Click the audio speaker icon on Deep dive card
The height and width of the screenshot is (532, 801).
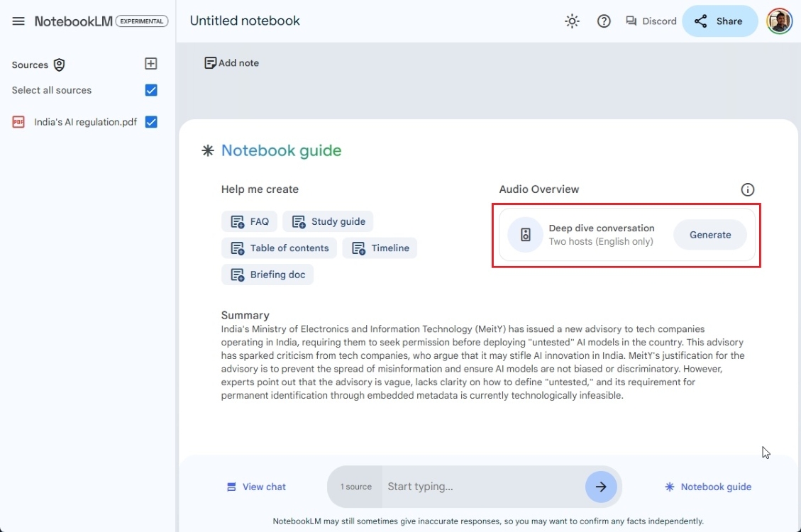525,234
